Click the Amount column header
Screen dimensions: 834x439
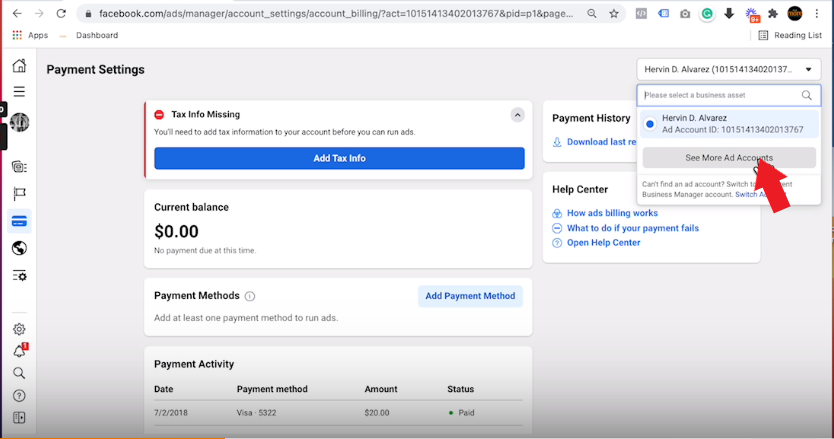tap(380, 389)
